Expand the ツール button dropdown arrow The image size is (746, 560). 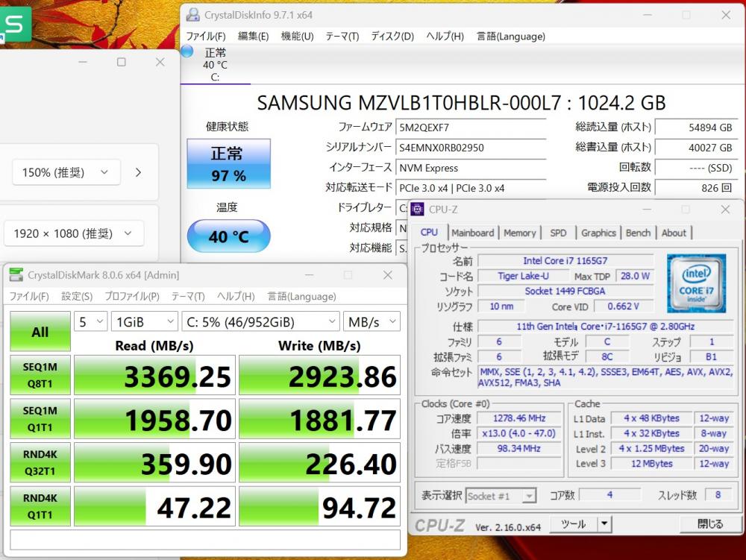604,524
